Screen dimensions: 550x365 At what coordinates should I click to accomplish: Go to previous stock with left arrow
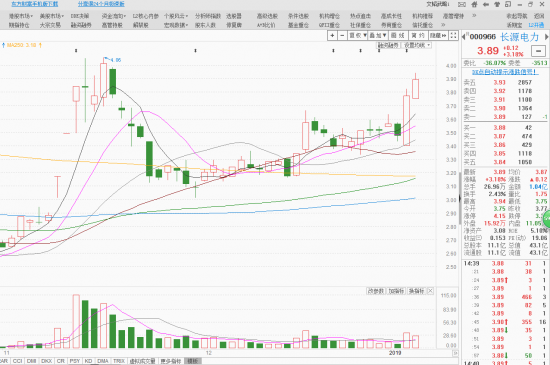click(464, 37)
